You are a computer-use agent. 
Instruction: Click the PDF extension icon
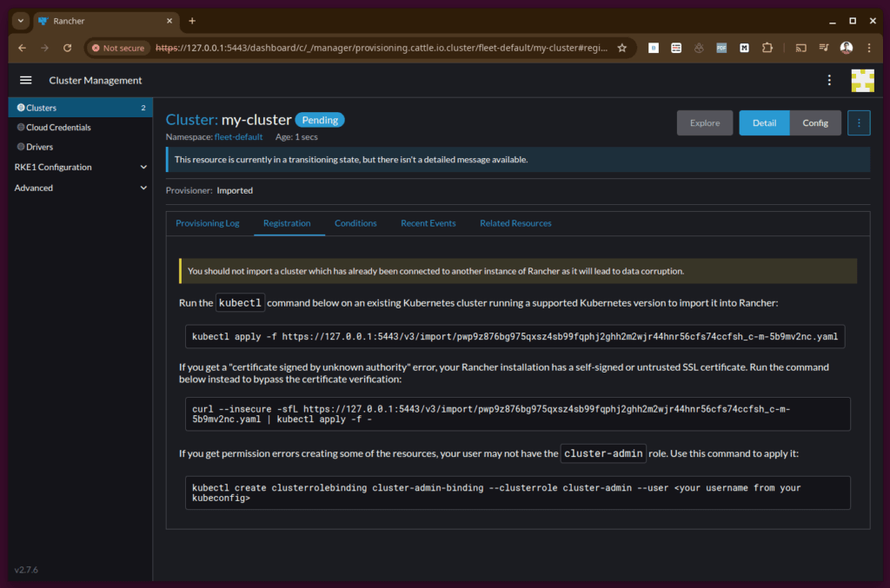pyautogui.click(x=721, y=48)
